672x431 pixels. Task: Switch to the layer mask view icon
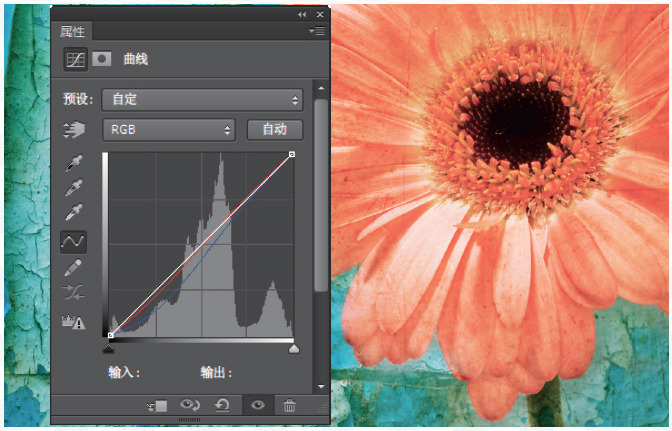(102, 60)
